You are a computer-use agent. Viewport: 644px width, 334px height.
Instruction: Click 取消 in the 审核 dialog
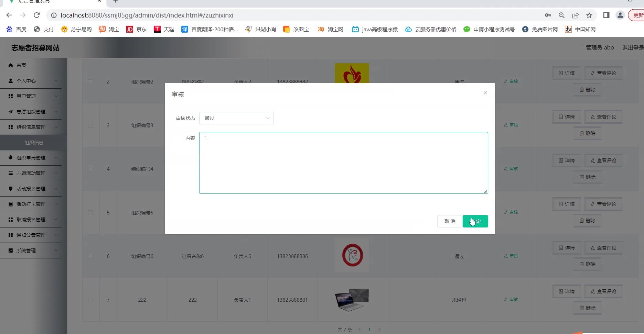click(x=450, y=221)
